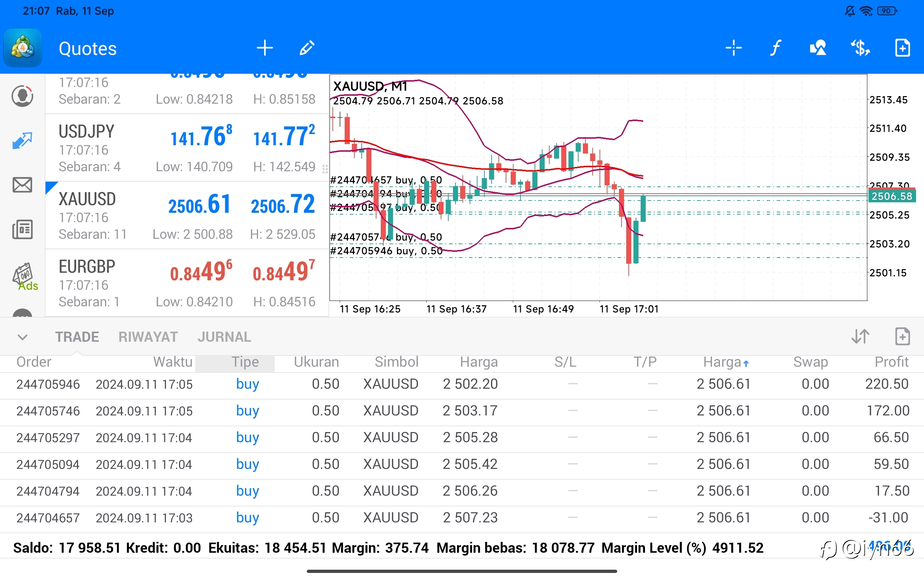Switch to the JURNAL tab
This screenshot has width=924, height=578.
coord(224,337)
